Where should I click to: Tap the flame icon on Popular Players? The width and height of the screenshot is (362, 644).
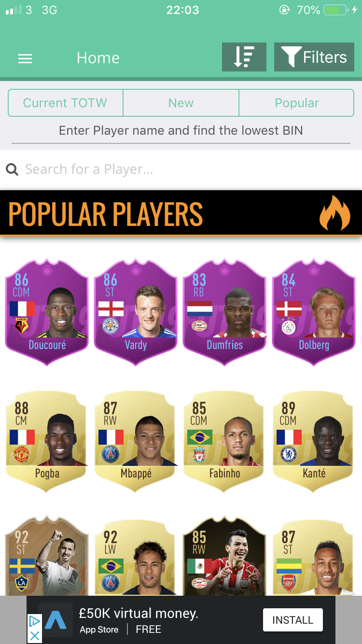tap(334, 213)
